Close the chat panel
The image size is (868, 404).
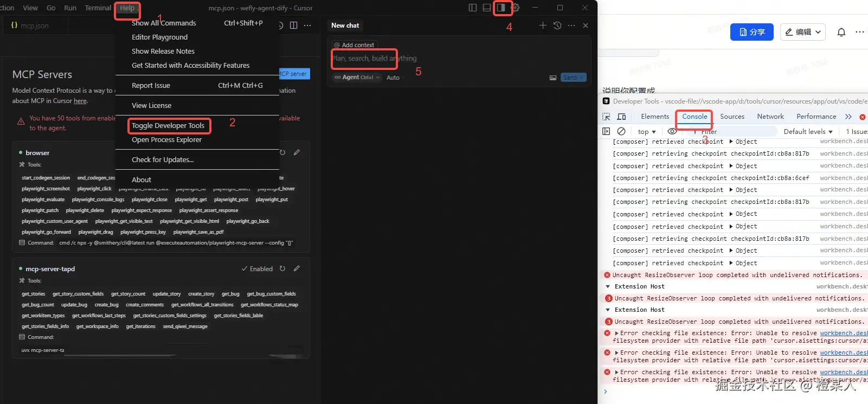pyautogui.click(x=586, y=25)
